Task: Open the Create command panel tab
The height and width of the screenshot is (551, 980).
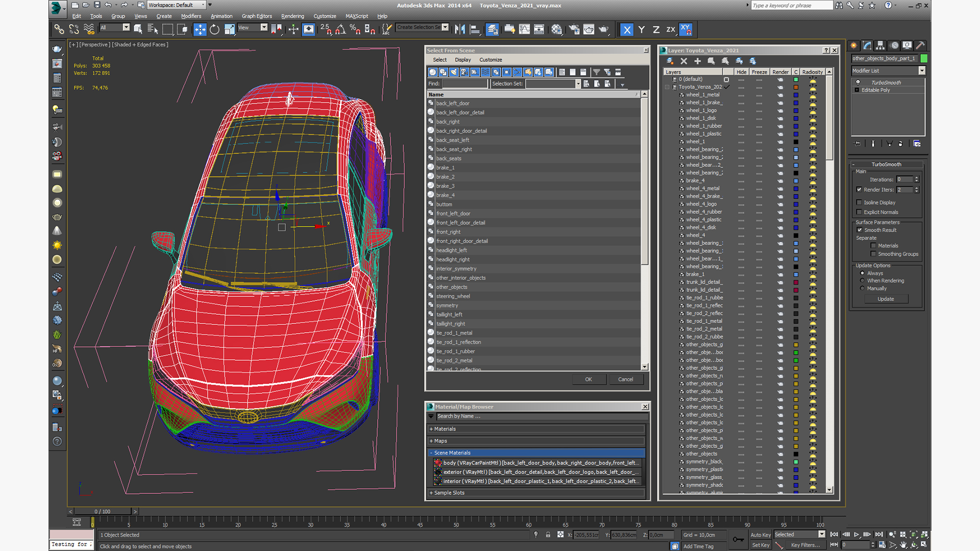Action: coord(854,45)
